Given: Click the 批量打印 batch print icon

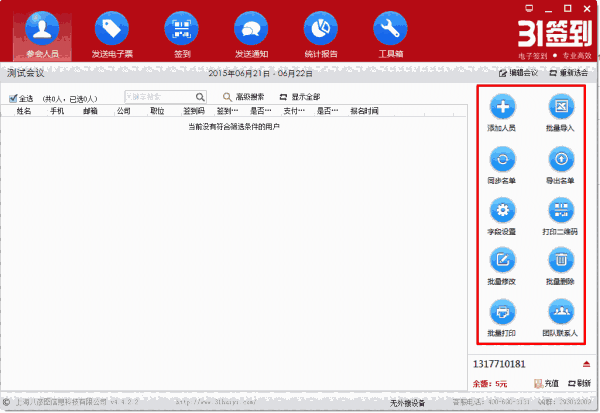Looking at the screenshot, I should click(502, 312).
